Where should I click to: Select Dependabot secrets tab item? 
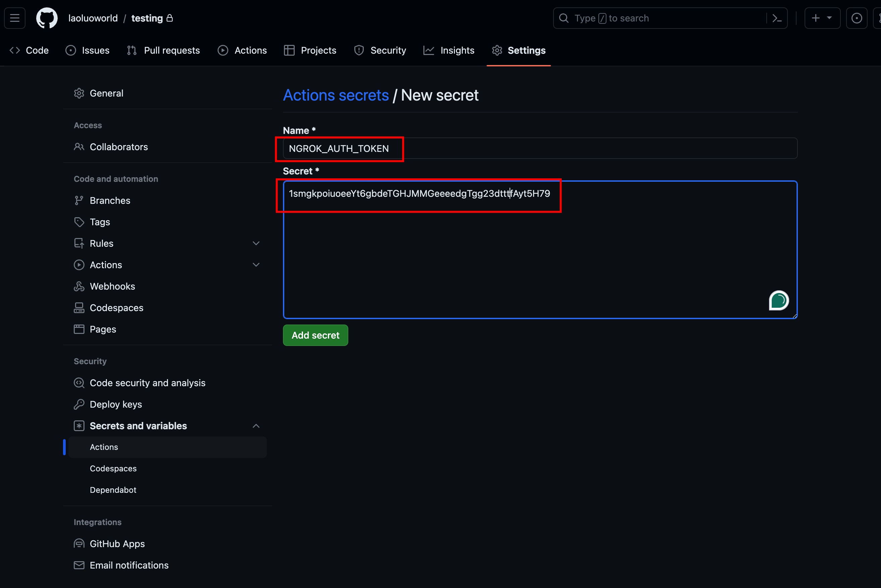(x=114, y=489)
